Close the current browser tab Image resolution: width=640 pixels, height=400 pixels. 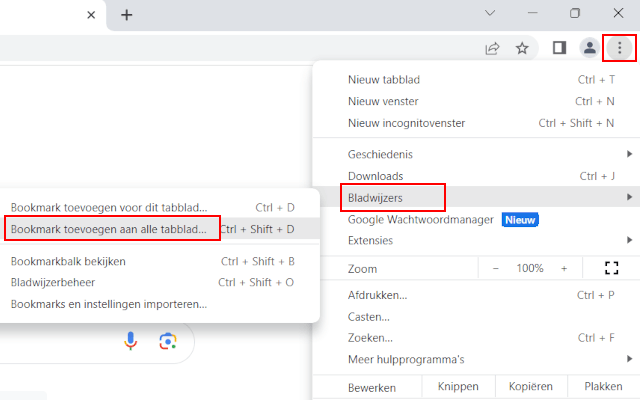(91, 15)
